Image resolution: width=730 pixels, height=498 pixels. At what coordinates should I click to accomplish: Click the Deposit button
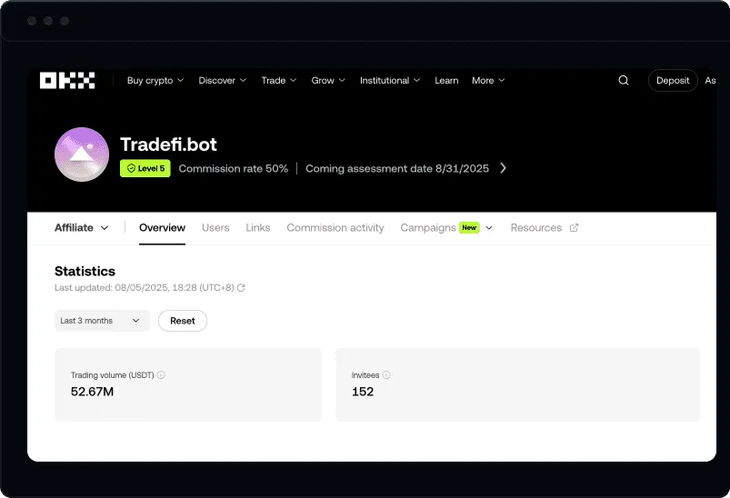click(673, 81)
